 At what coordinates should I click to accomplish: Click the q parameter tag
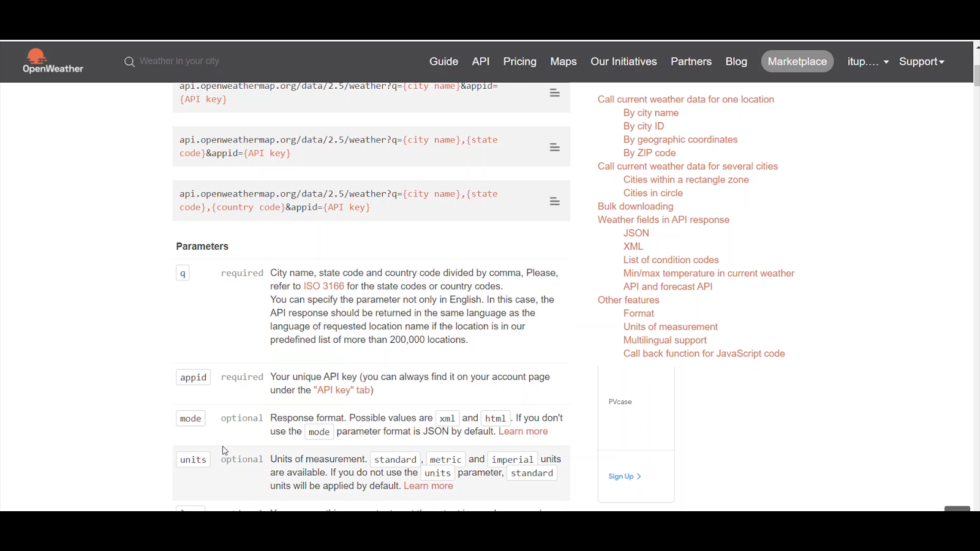(x=183, y=274)
